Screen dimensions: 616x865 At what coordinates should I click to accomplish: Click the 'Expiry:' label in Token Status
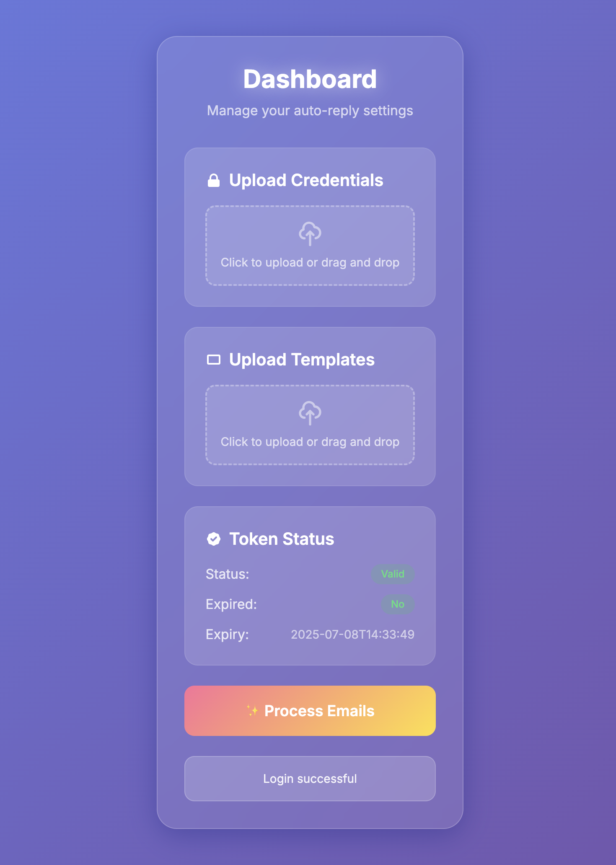227,635
